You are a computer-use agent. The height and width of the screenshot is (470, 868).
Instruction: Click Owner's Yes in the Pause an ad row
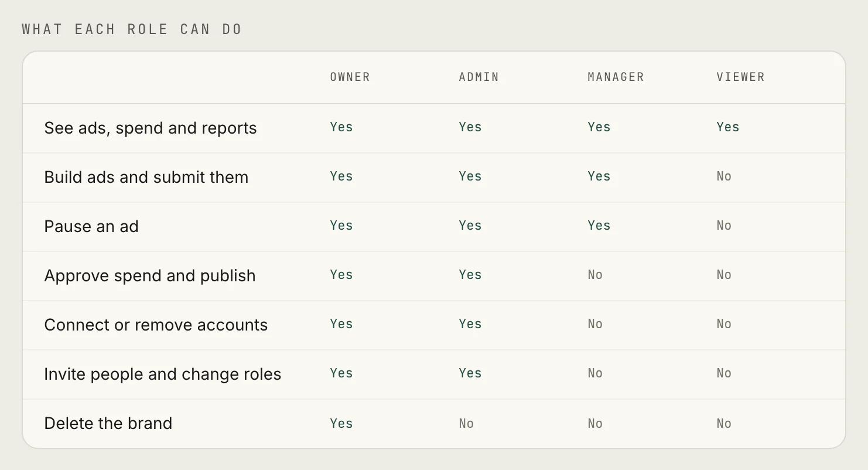click(341, 226)
